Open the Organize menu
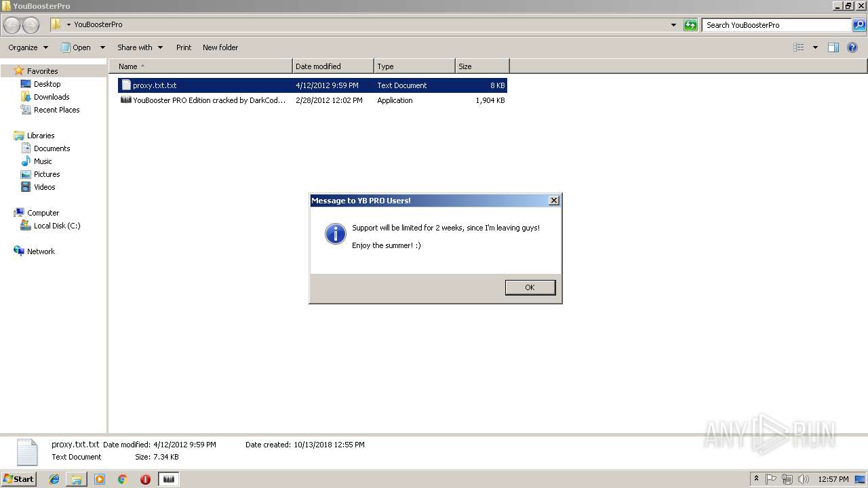The image size is (868, 488). click(x=28, y=47)
